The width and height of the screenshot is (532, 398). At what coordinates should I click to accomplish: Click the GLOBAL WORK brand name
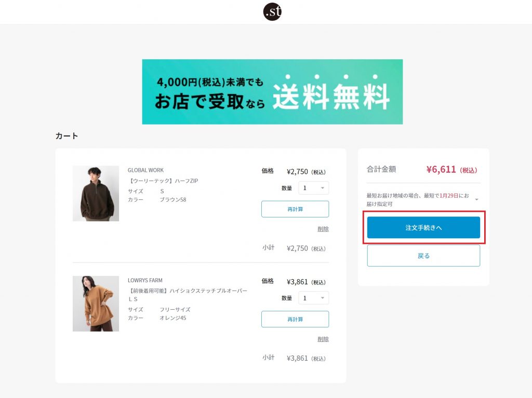pyautogui.click(x=145, y=170)
